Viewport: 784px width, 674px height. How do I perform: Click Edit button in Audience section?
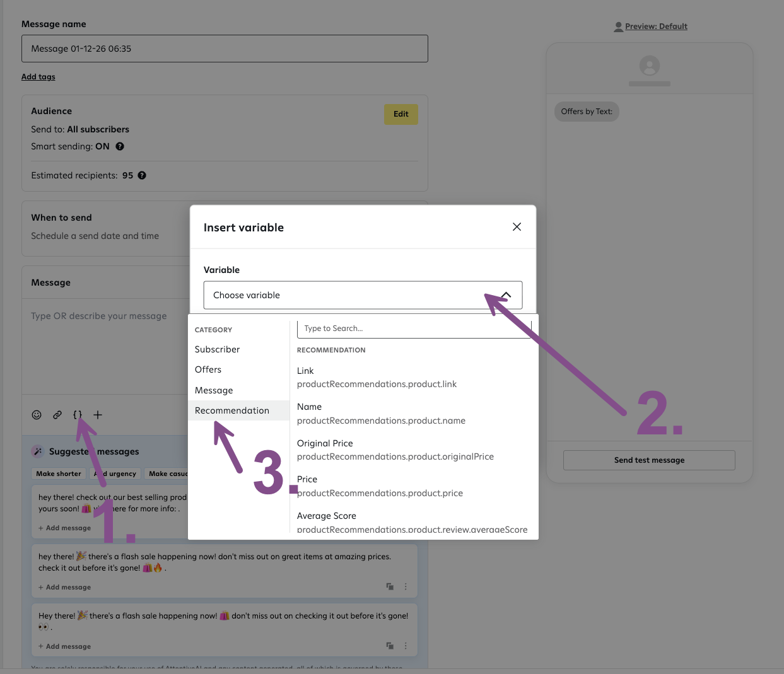click(401, 114)
